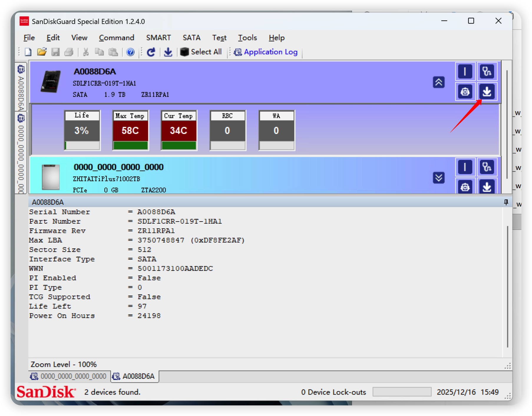Click download icon for device 0000_0000_0000_0000

point(487,186)
